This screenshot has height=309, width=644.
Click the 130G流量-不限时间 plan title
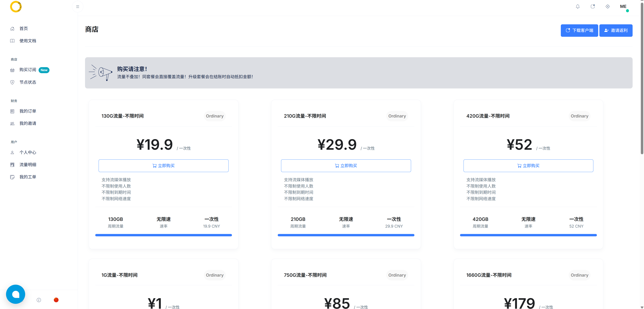pos(122,116)
